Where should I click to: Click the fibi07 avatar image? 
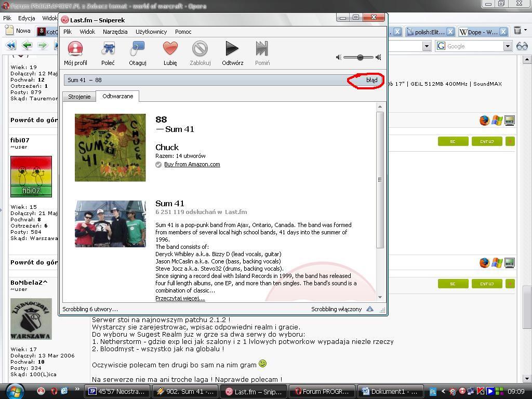click(31, 177)
